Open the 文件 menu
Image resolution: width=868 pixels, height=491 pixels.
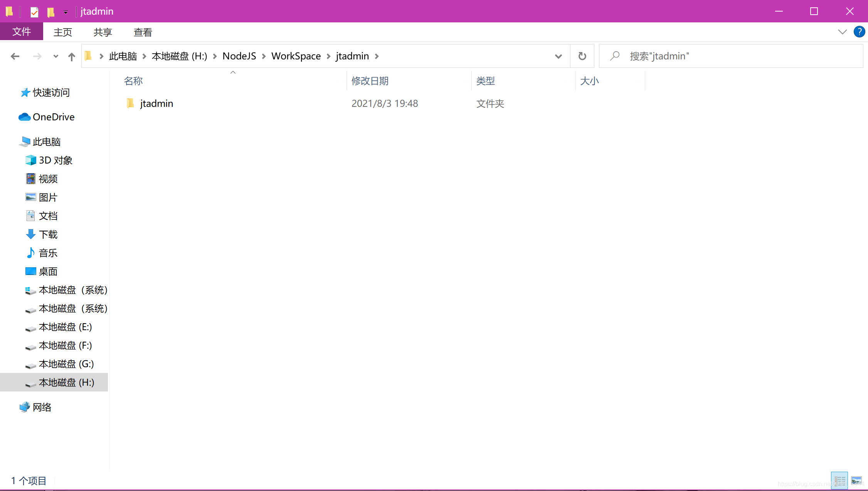point(22,32)
